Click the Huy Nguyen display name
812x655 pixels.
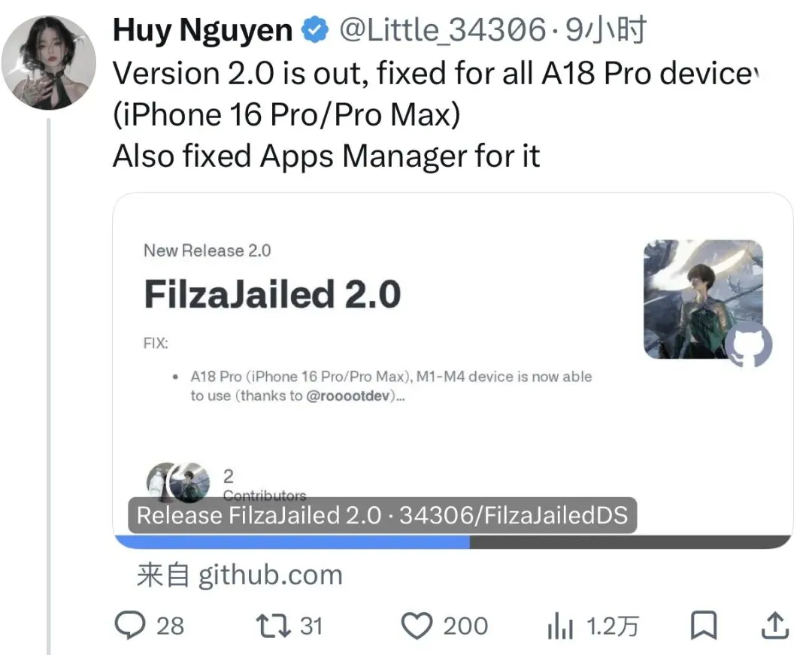pyautogui.click(x=202, y=30)
